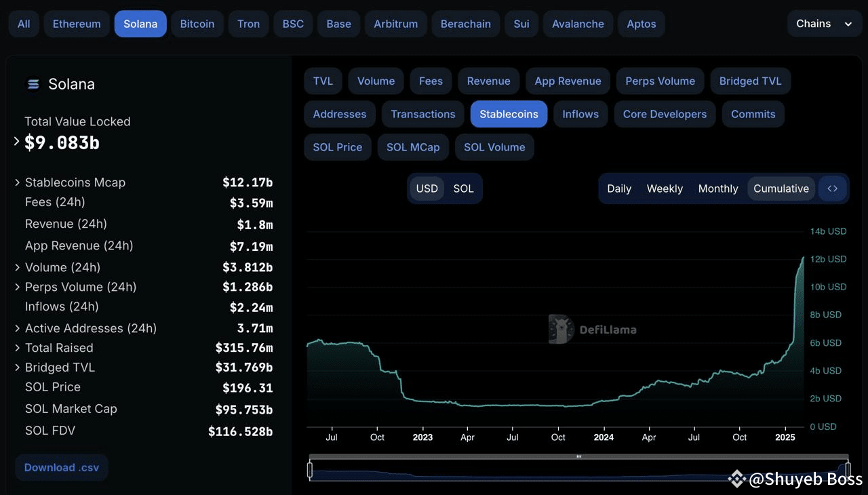The height and width of the screenshot is (495, 868).
Task: Click the embed code icon button
Action: coord(833,189)
